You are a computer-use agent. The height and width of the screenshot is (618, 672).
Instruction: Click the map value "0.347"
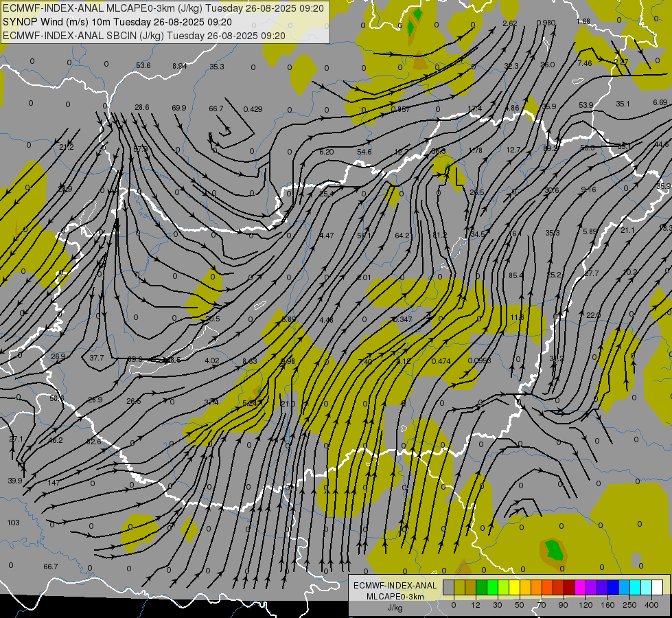pos(402,319)
